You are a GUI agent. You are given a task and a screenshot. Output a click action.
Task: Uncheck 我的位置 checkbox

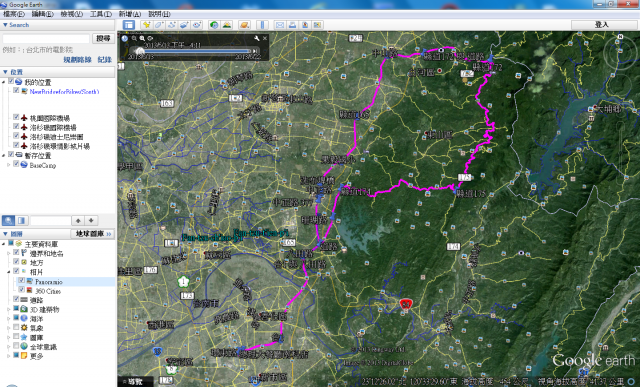(x=11, y=82)
